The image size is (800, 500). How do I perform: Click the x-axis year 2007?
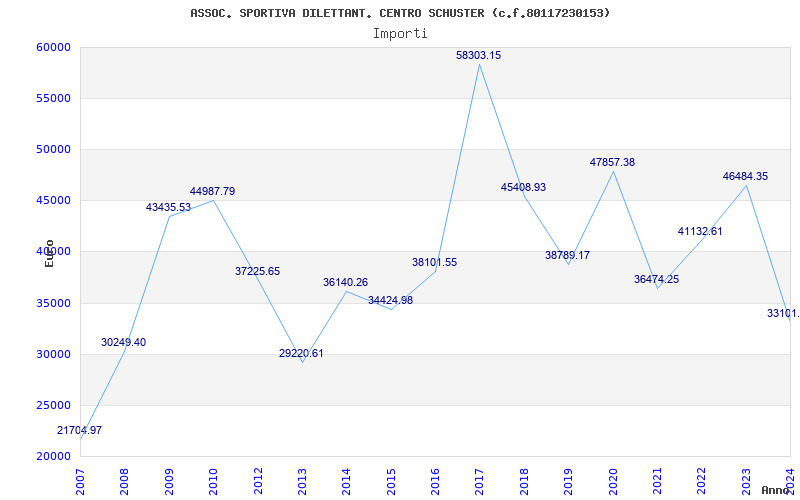(x=81, y=481)
